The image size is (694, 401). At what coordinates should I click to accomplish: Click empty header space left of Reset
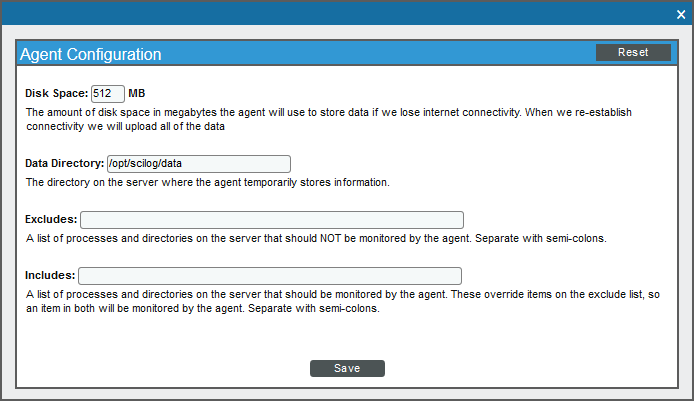pos(376,53)
